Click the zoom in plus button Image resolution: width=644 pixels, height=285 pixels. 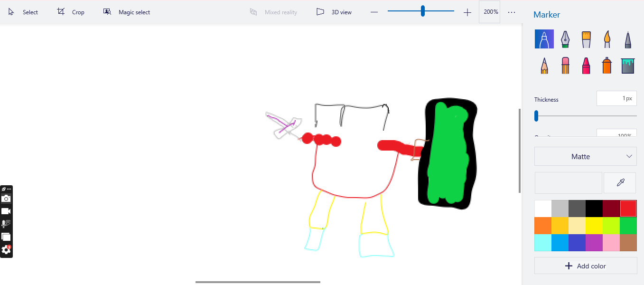(x=467, y=12)
